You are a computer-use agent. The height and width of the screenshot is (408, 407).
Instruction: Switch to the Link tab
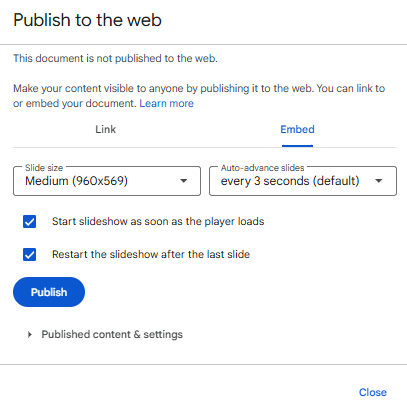tap(105, 129)
